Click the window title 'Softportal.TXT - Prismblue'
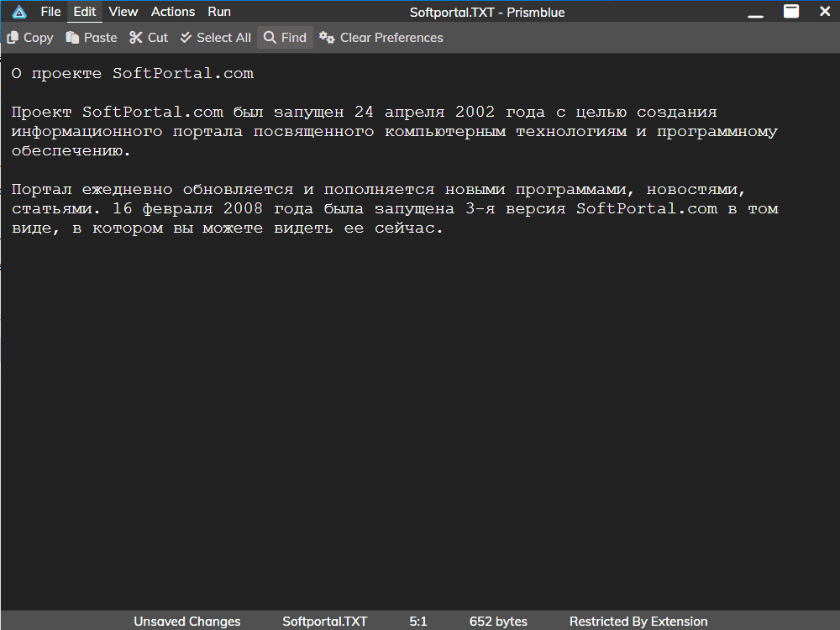 [x=487, y=13]
